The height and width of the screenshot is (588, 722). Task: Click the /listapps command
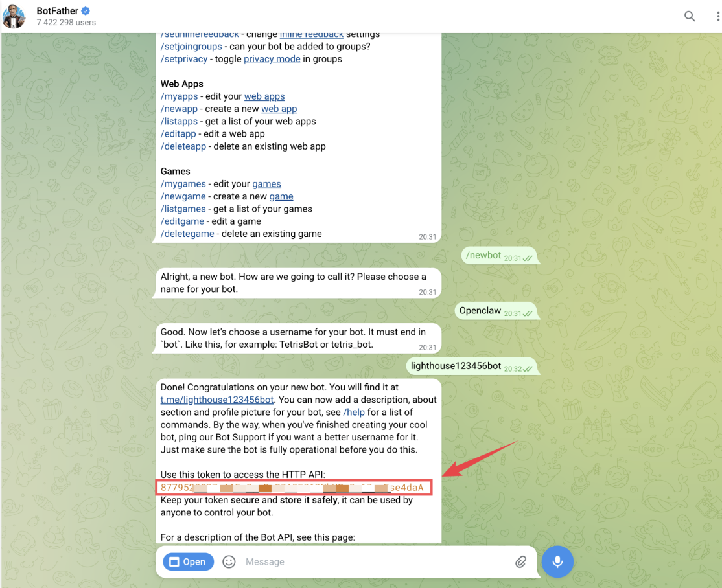pyautogui.click(x=179, y=121)
